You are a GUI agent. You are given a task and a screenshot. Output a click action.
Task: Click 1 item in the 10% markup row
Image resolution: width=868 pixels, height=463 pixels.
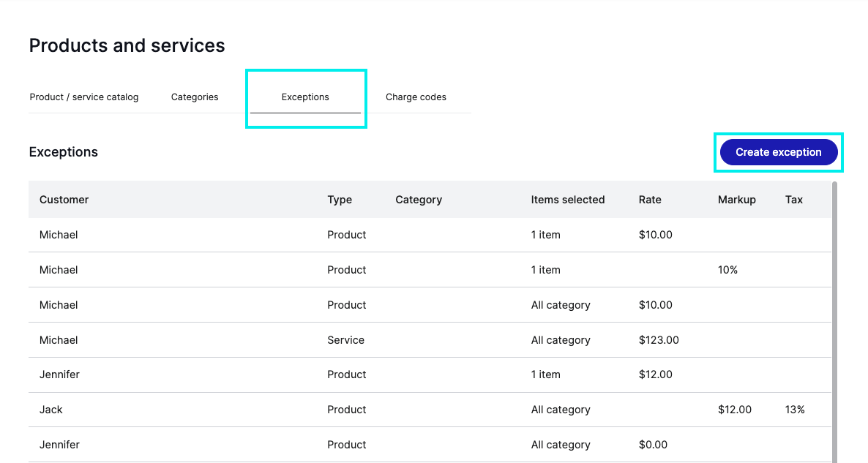(x=545, y=270)
